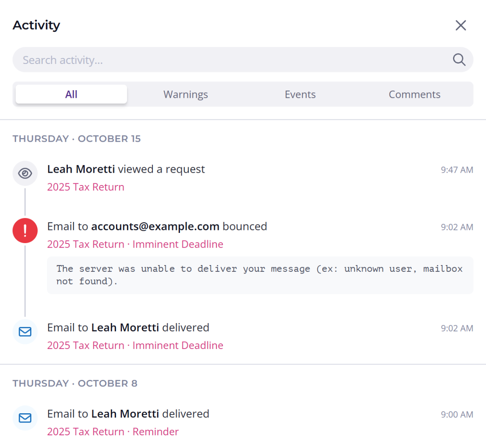Open the delivered email's 2025 Tax Return · Imminent Deadline link
The width and height of the screenshot is (486, 448).
coord(135,346)
